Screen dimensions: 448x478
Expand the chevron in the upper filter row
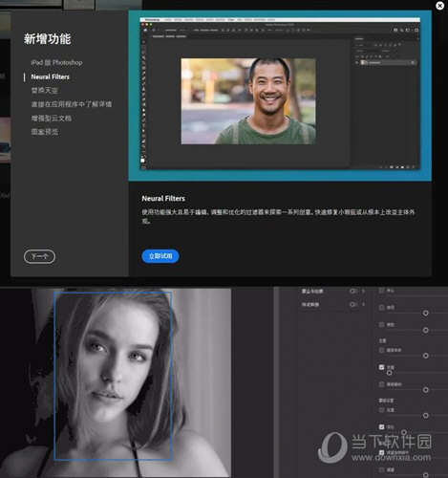[x=364, y=291]
